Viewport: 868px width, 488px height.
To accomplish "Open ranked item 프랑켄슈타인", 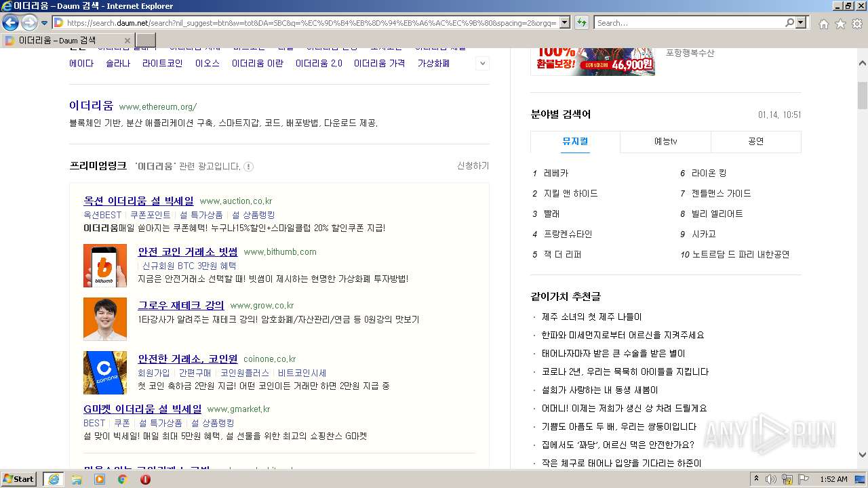I will point(568,235).
